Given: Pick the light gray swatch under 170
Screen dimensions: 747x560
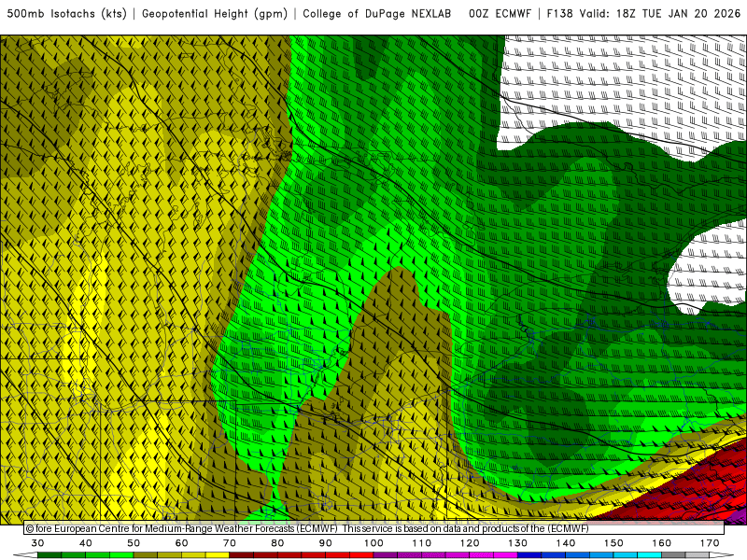Looking at the screenshot, I should 698,555.
